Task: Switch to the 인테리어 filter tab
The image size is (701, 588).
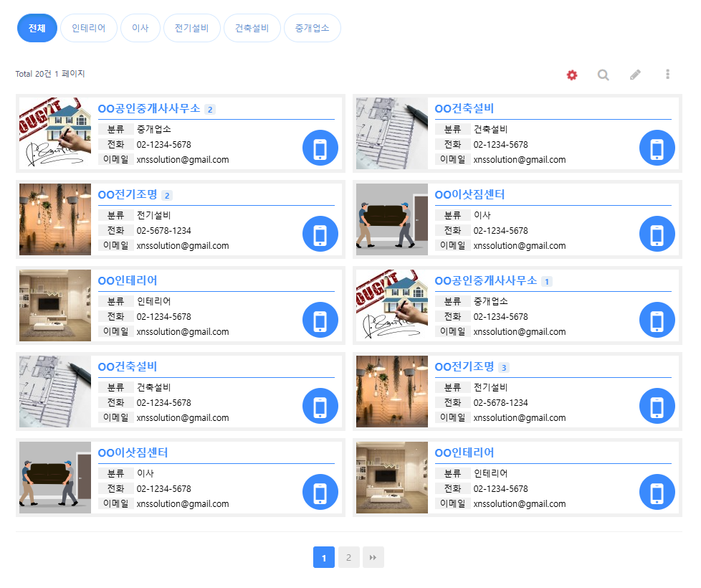Action: tap(88, 28)
